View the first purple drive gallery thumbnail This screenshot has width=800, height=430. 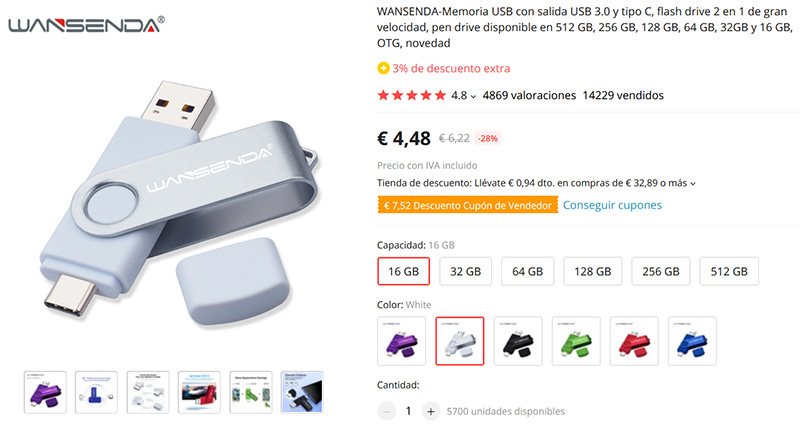point(45,392)
